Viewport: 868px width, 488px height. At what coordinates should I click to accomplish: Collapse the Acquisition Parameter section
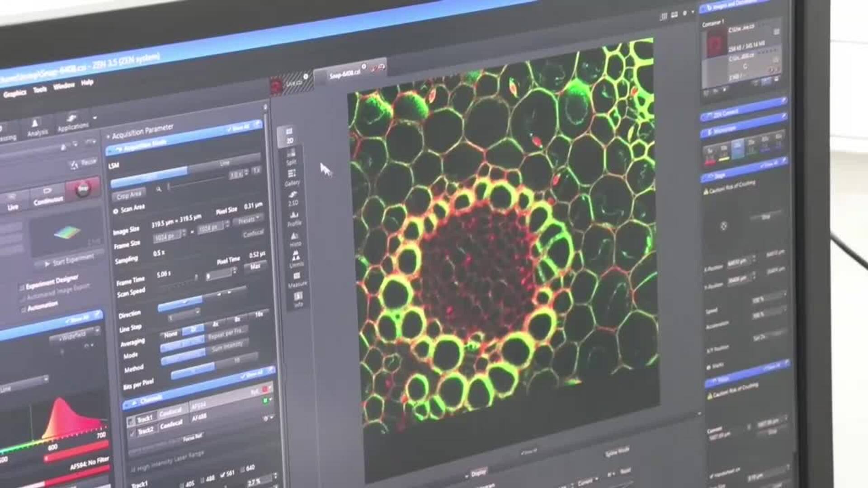click(108, 136)
